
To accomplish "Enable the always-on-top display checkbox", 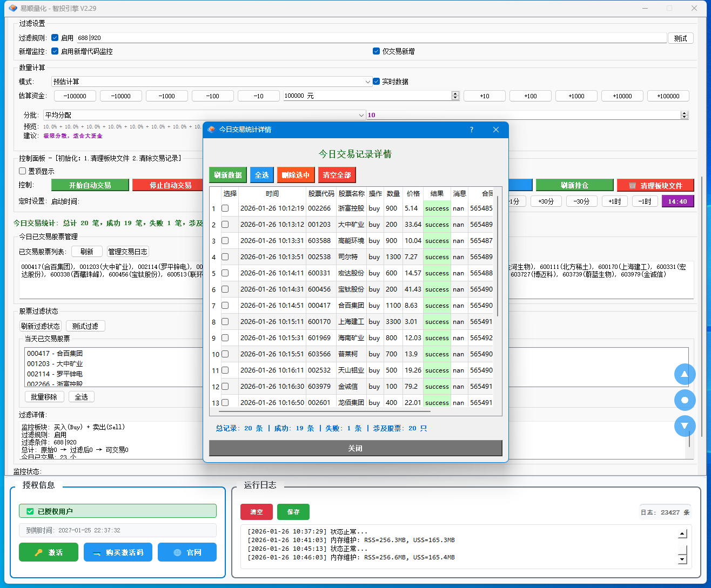I will [23, 171].
